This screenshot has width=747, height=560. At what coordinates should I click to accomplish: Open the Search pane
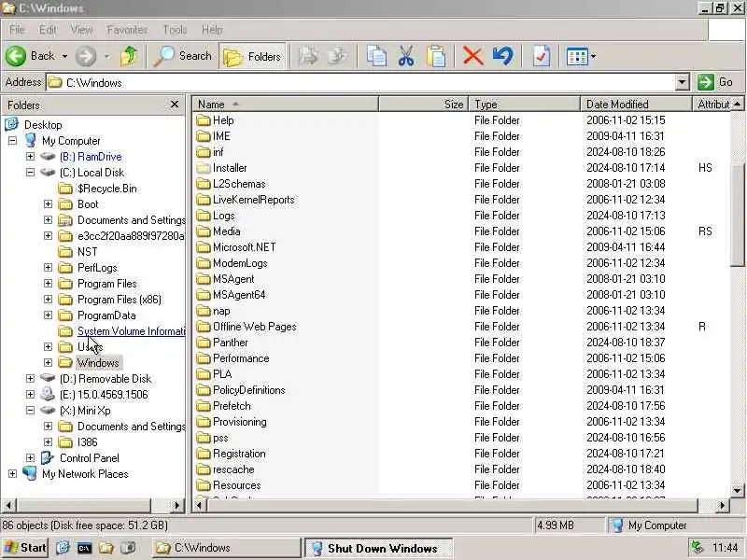182,56
